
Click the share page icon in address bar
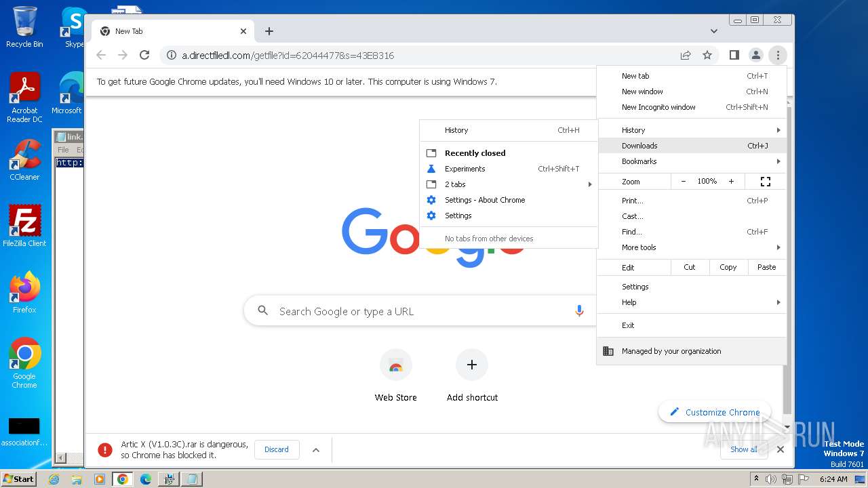coord(686,55)
